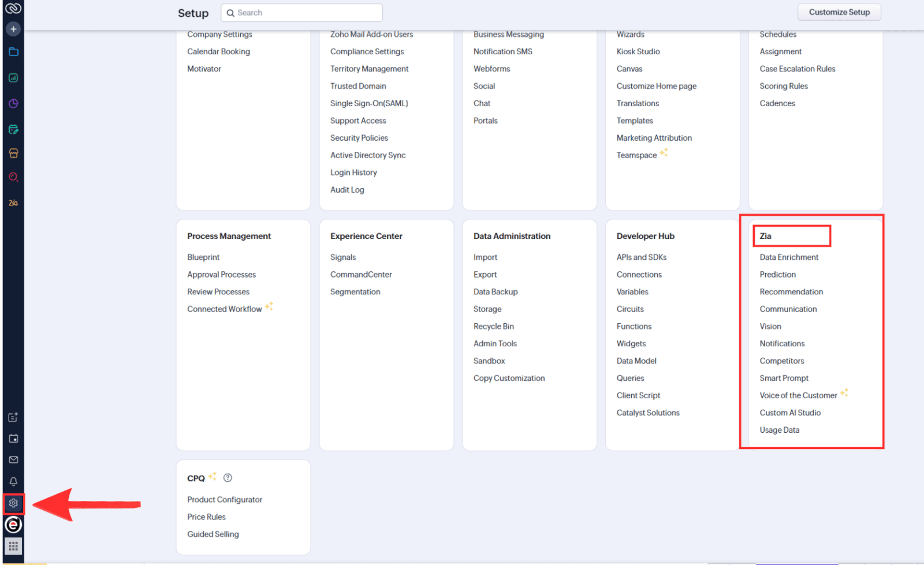Open the Prediction link under Zia

click(x=777, y=274)
